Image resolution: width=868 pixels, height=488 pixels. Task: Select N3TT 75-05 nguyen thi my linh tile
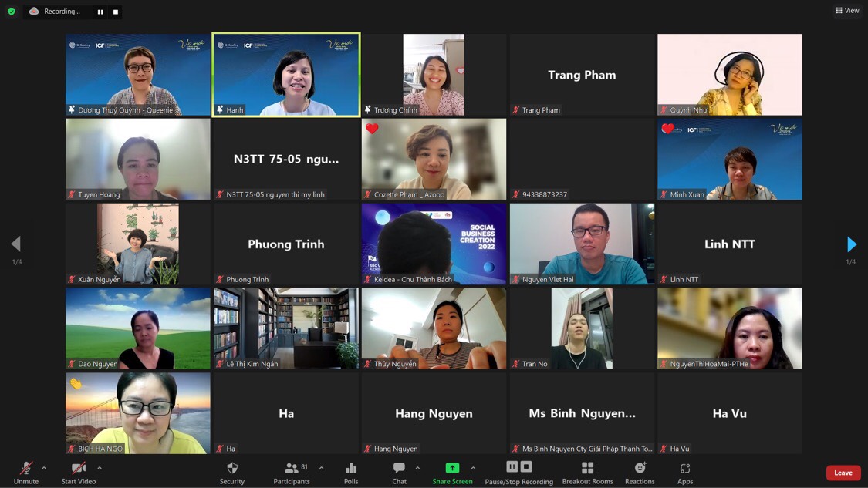coord(286,160)
